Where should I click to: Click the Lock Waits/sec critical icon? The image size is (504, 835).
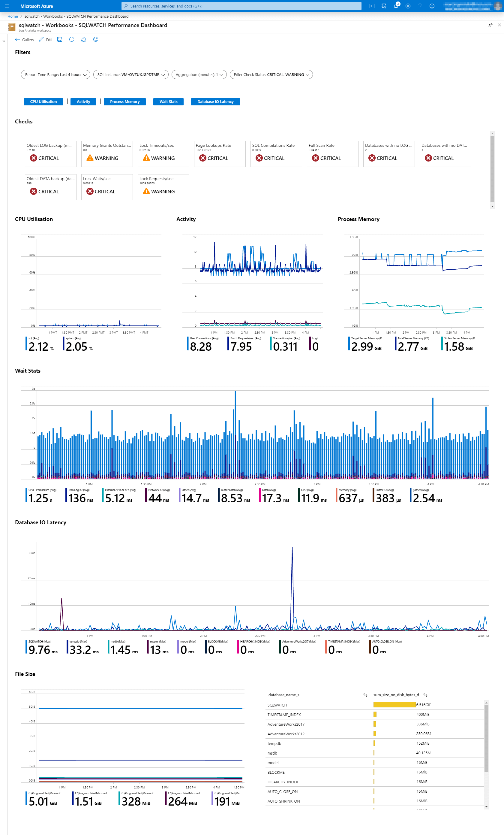tap(90, 191)
